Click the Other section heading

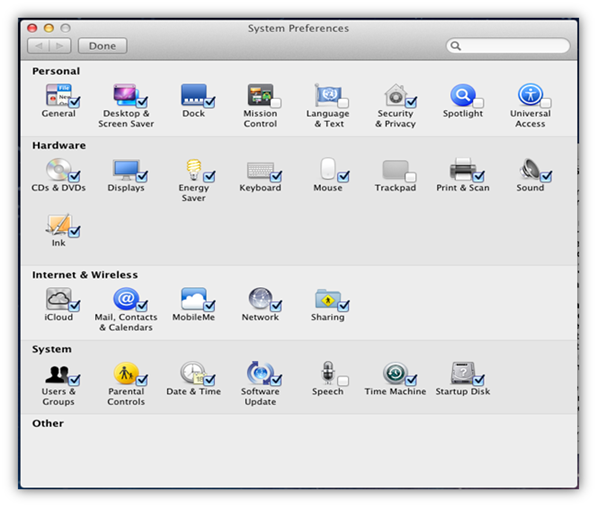coord(48,423)
